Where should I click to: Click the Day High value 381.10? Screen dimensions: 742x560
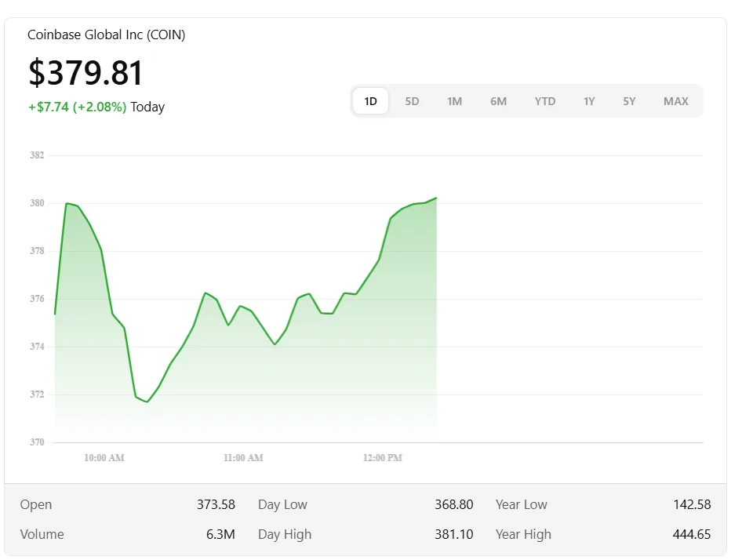click(453, 534)
